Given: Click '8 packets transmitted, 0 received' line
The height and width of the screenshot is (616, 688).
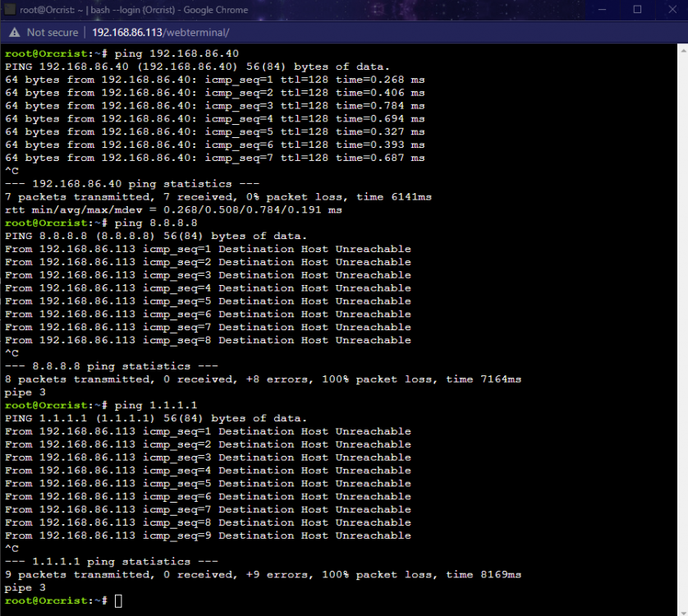Looking at the screenshot, I should click(263, 379).
